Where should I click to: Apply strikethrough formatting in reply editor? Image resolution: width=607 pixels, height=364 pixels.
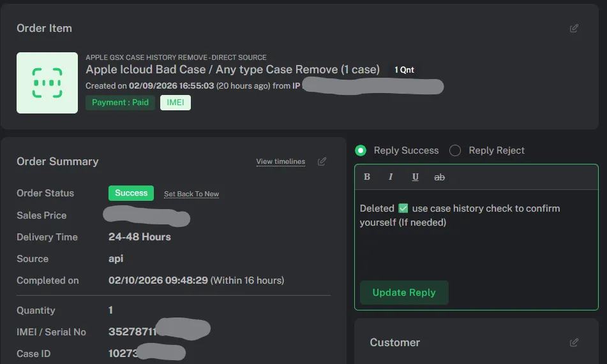click(439, 177)
